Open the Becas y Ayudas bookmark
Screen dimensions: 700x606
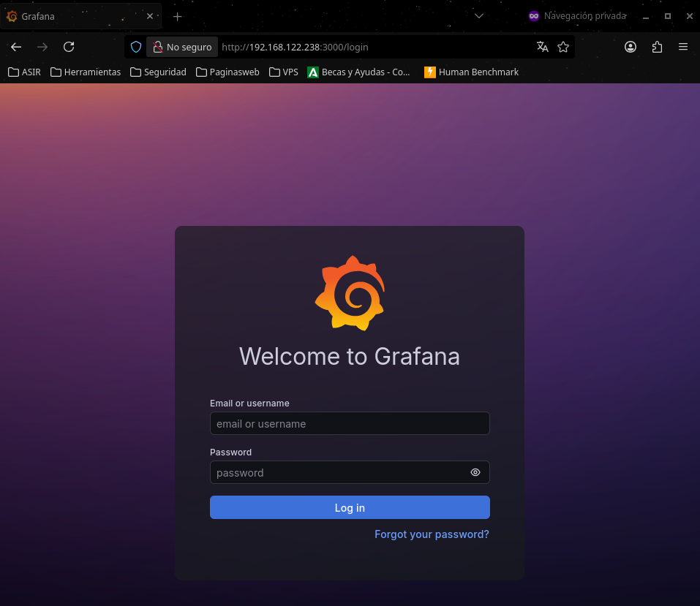[x=359, y=72]
